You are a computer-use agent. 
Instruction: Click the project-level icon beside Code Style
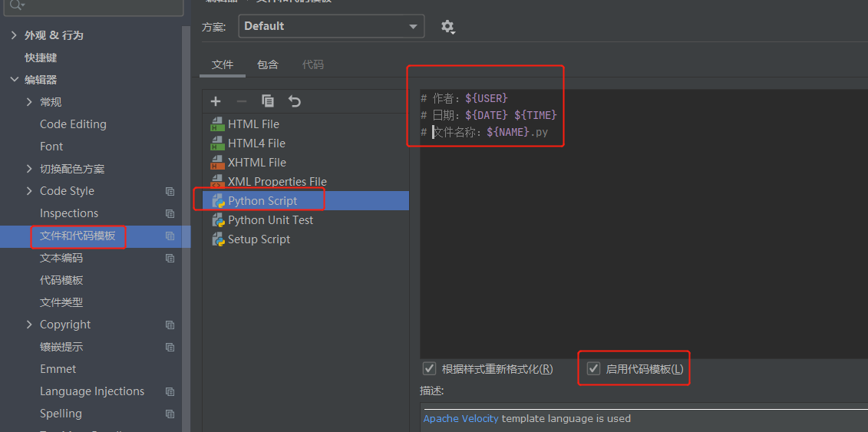click(170, 191)
